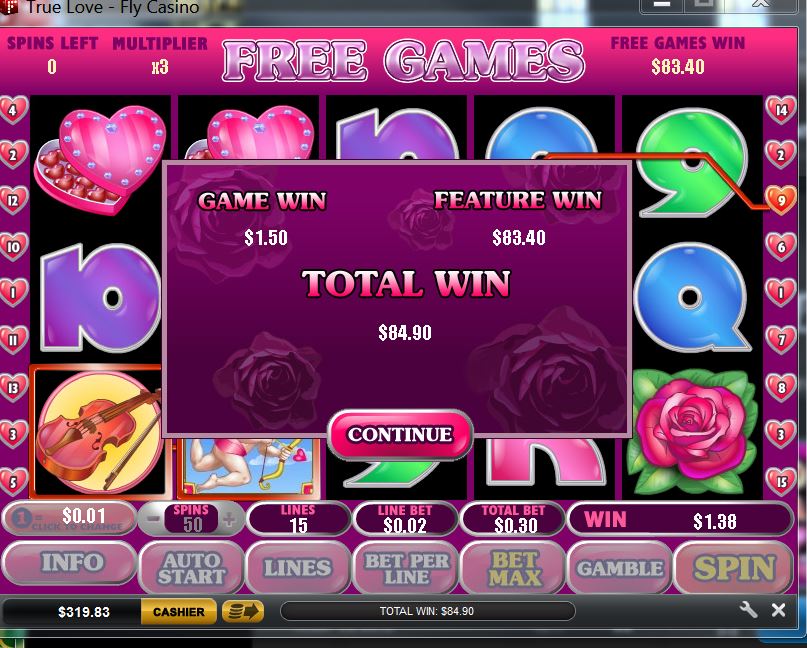The width and height of the screenshot is (807, 648).
Task: Close the casino bar with X icon
Action: click(x=778, y=610)
